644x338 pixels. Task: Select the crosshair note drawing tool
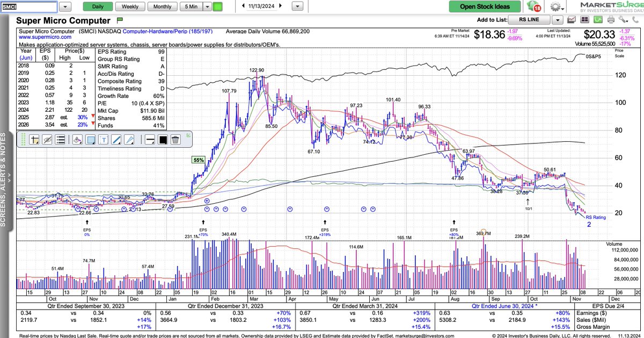pos(34,140)
